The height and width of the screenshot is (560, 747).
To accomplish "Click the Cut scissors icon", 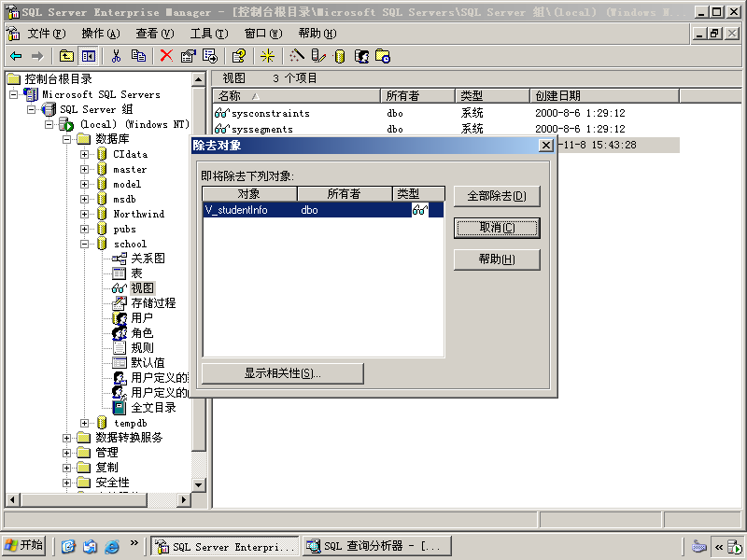I will [x=116, y=56].
